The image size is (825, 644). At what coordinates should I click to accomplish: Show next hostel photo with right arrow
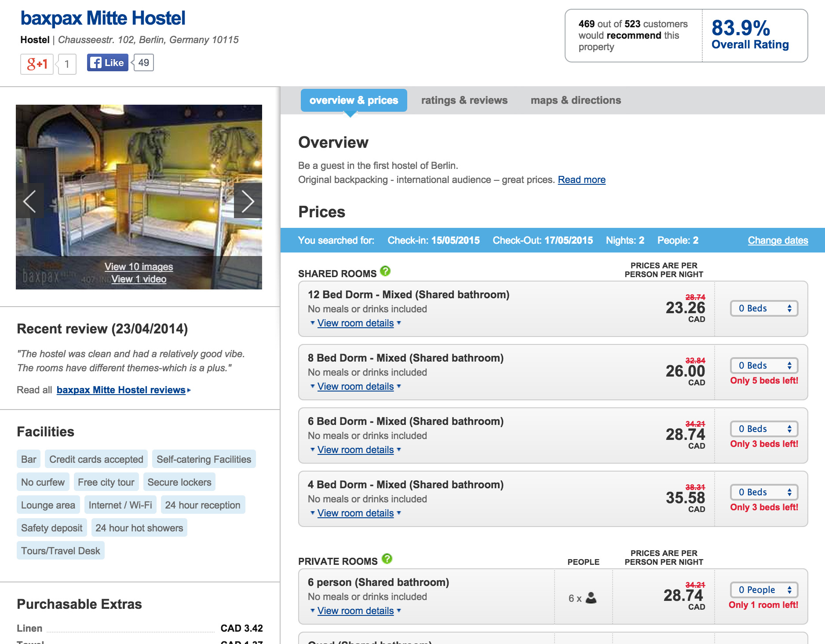[x=248, y=201]
